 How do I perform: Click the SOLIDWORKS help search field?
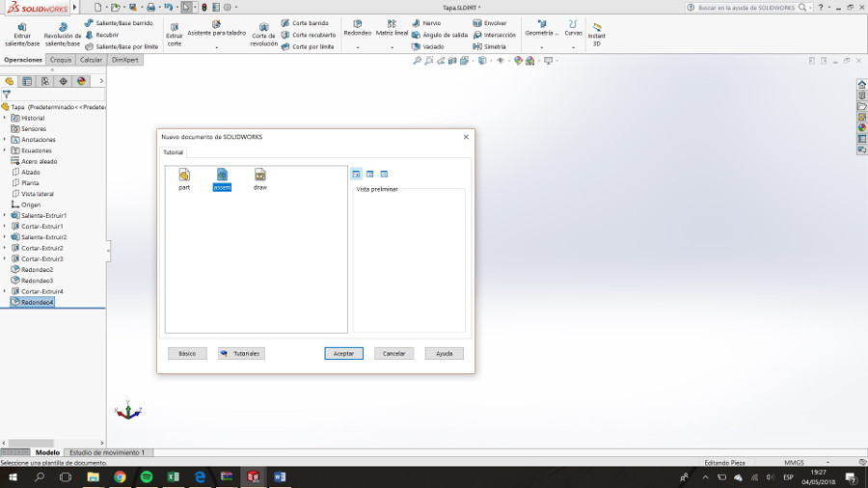[x=746, y=7]
